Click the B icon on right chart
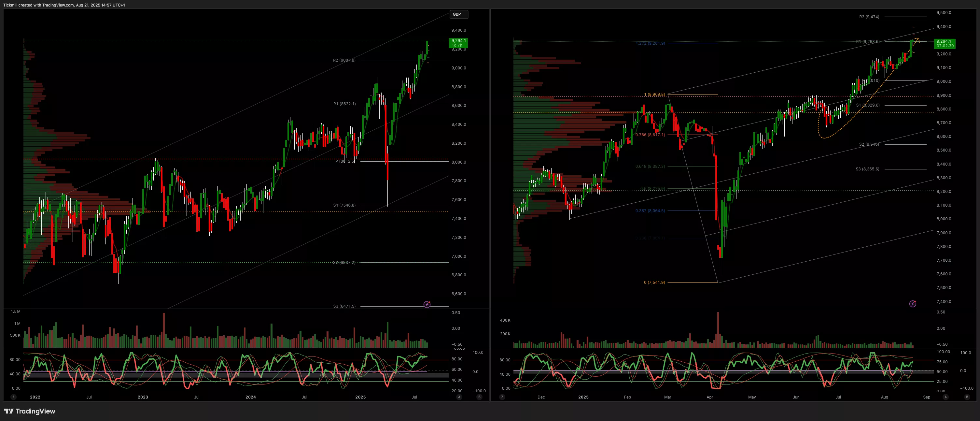 click(967, 397)
